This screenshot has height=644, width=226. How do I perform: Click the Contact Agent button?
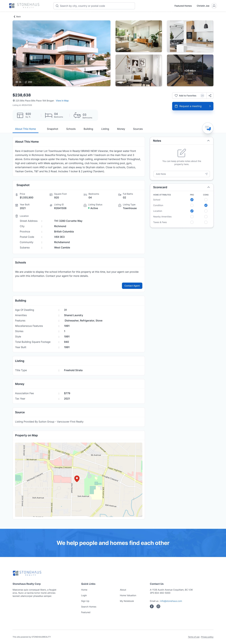(x=132, y=286)
